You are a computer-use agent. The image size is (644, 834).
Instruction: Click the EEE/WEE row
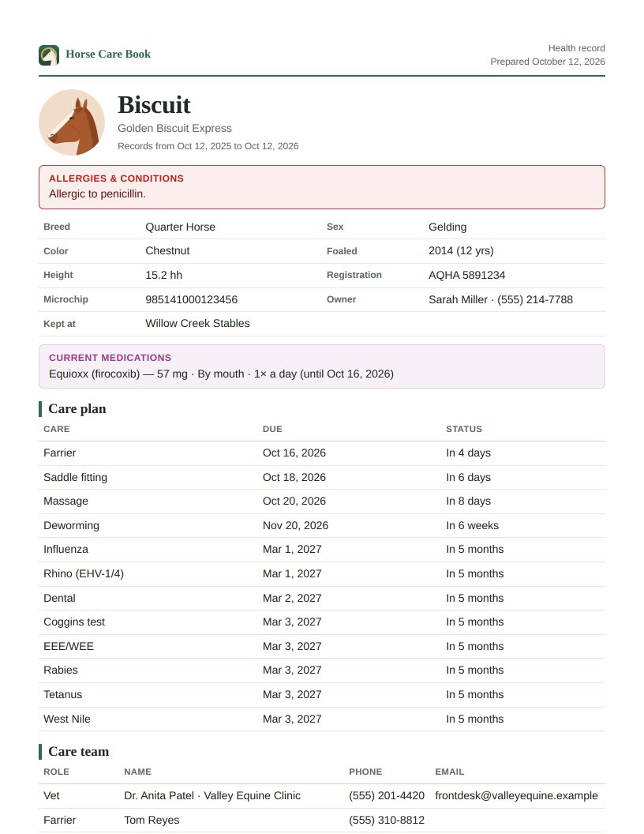point(321,646)
